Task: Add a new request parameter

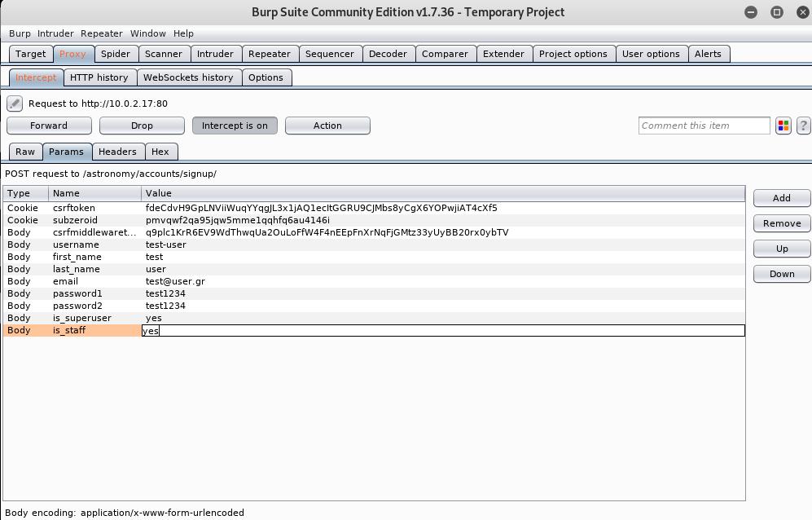Action: 781,198
